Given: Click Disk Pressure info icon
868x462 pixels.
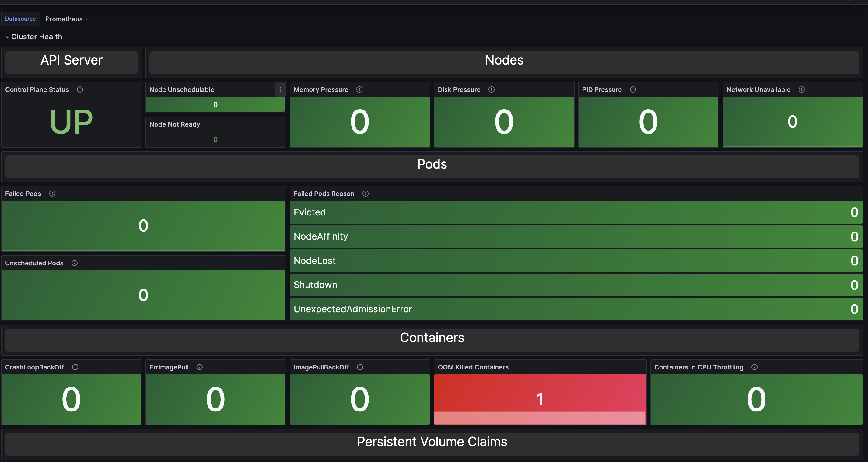Looking at the screenshot, I should tap(491, 90).
